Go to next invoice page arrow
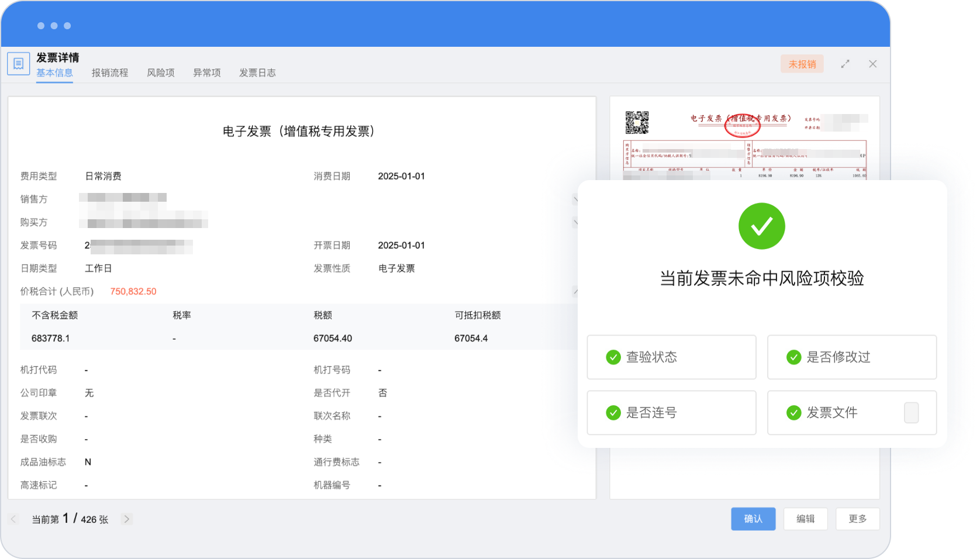The image size is (980, 559). (x=127, y=519)
